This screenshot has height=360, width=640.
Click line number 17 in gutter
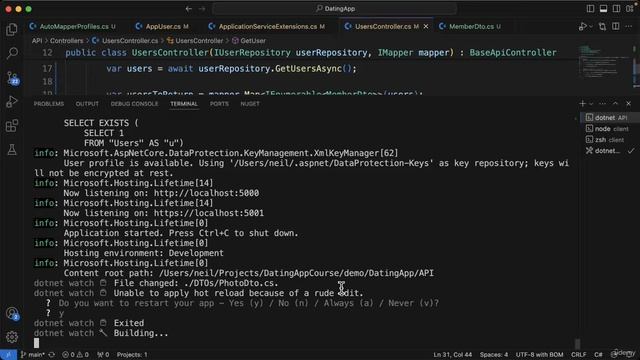tap(47, 69)
